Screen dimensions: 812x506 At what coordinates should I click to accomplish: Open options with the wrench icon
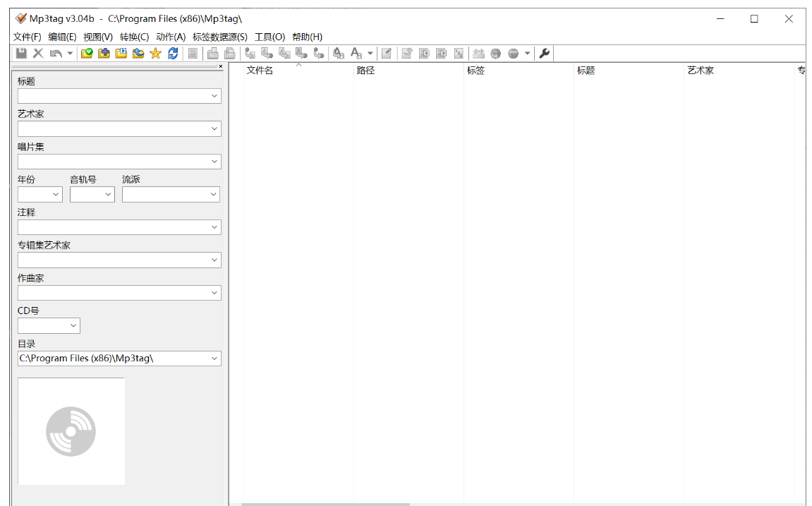(544, 54)
